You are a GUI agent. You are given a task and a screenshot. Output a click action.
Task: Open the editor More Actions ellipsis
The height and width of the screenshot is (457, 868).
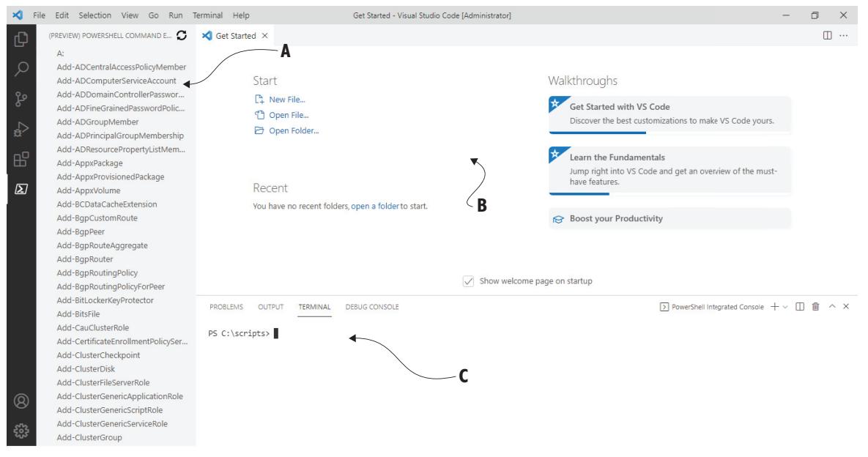pyautogui.click(x=844, y=35)
